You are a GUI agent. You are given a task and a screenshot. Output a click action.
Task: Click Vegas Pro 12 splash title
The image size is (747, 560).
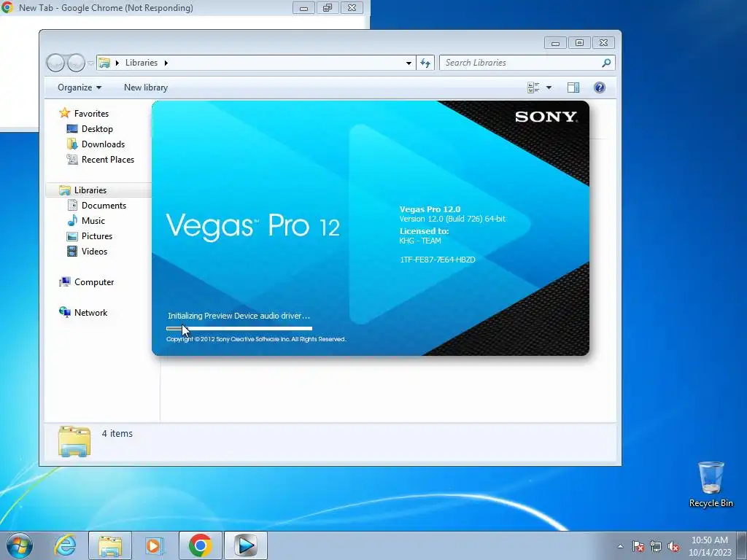click(253, 226)
